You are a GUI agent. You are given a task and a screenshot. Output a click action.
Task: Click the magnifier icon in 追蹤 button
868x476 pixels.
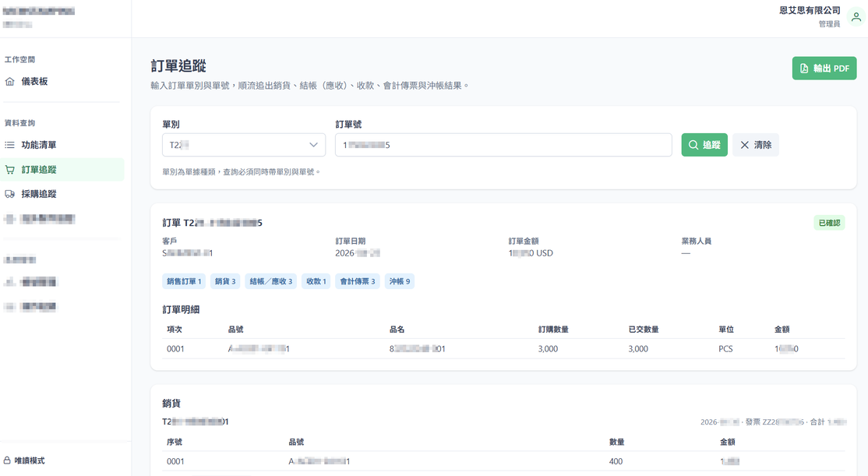693,145
